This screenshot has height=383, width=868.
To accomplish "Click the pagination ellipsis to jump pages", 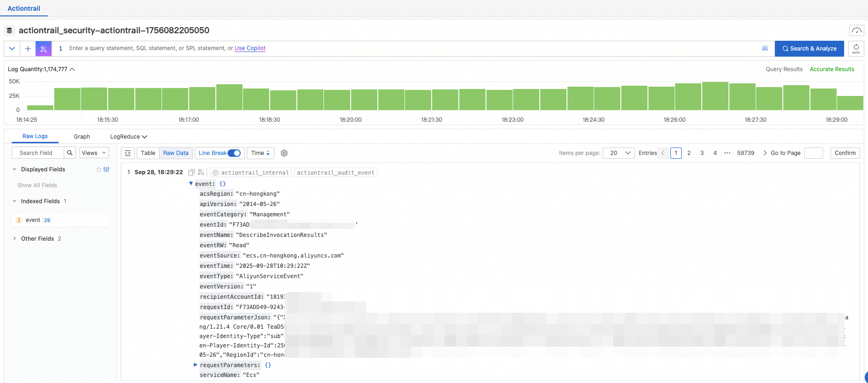I will pyautogui.click(x=727, y=153).
